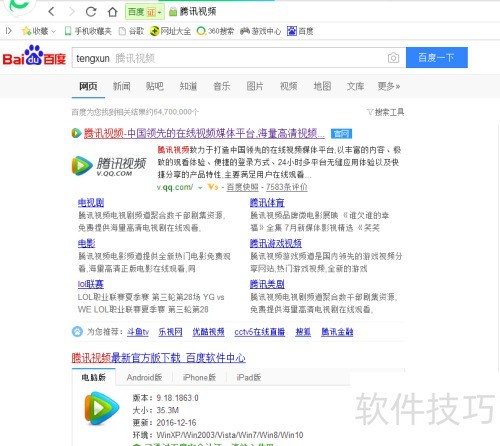Open the 电视剧 sublink

click(x=91, y=202)
